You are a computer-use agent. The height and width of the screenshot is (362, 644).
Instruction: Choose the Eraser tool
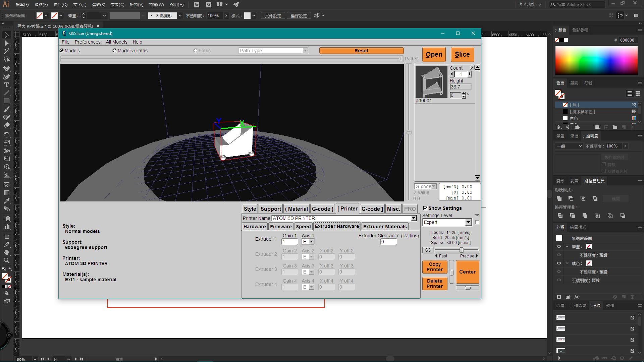point(6,125)
